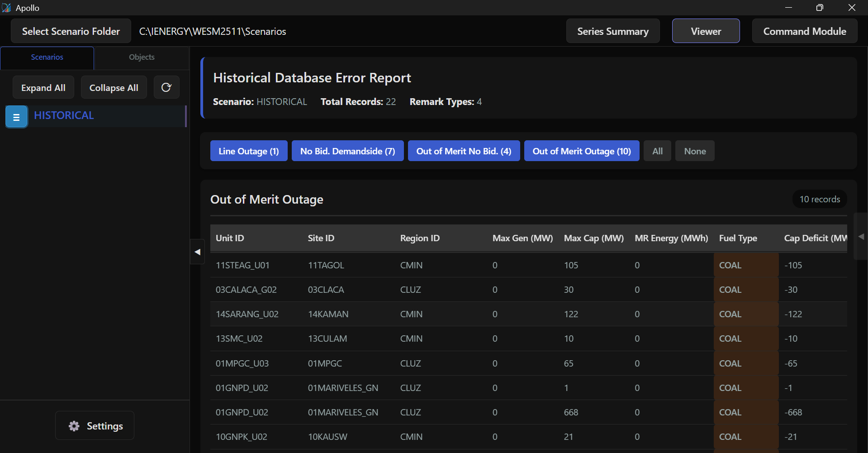This screenshot has height=453, width=868.
Task: Open the Series Summary view
Action: (x=612, y=31)
